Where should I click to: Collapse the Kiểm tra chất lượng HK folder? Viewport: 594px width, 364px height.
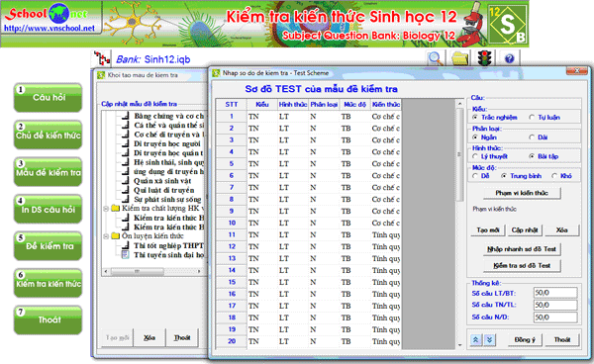106,209
